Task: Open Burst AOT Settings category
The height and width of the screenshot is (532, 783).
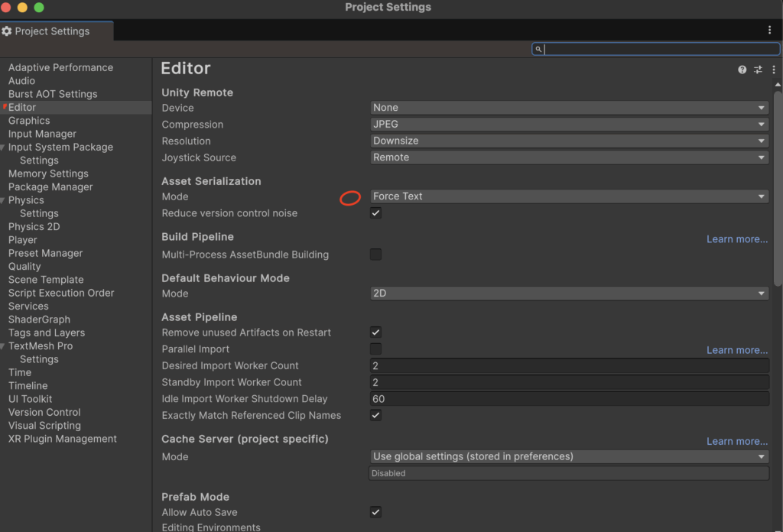Action: coord(53,94)
